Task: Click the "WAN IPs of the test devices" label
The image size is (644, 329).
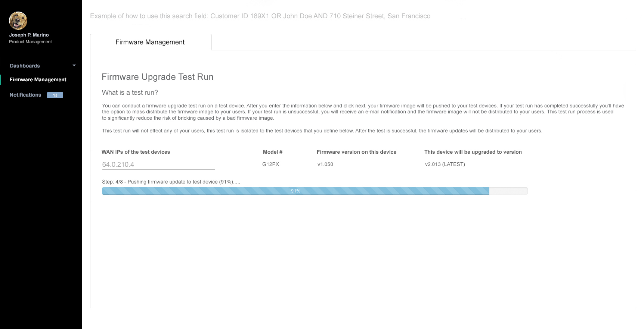Action: click(136, 152)
